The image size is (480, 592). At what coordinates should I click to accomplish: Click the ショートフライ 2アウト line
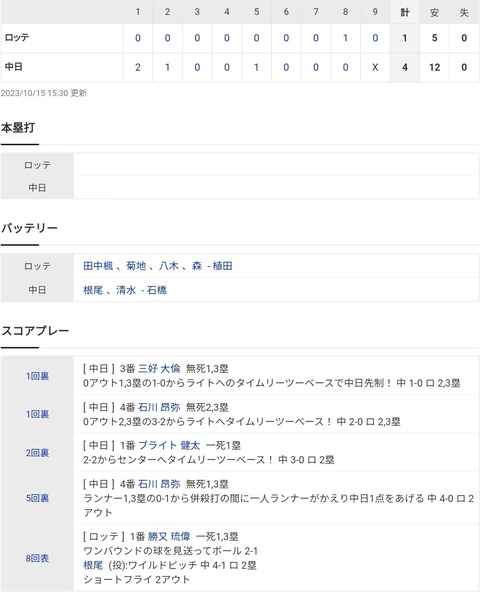click(136, 580)
